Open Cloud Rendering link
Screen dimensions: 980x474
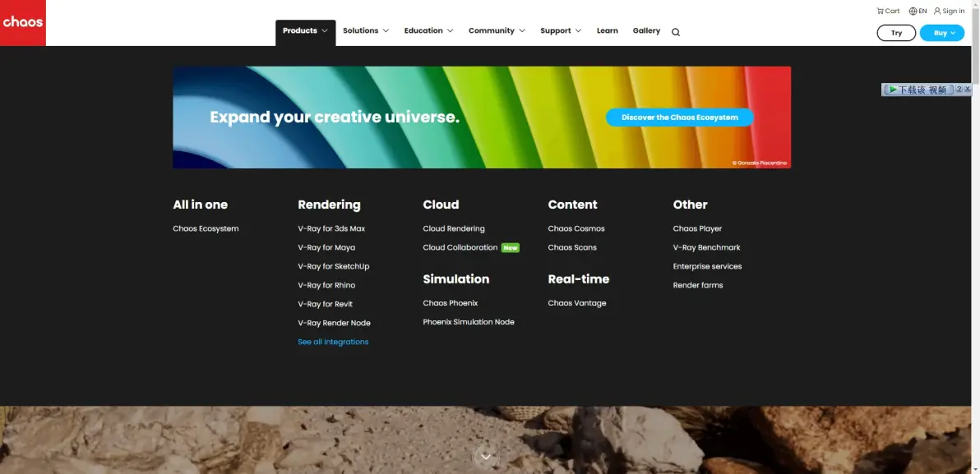point(454,228)
